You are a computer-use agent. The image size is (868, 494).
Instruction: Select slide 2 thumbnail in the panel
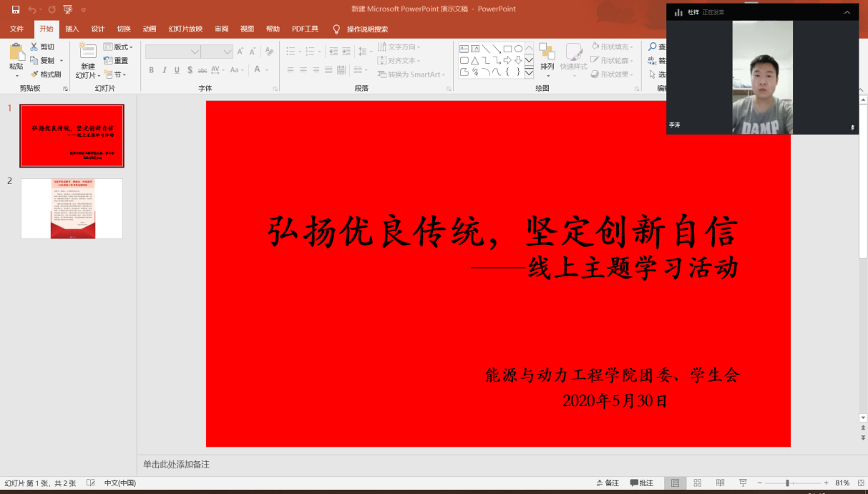pyautogui.click(x=72, y=208)
